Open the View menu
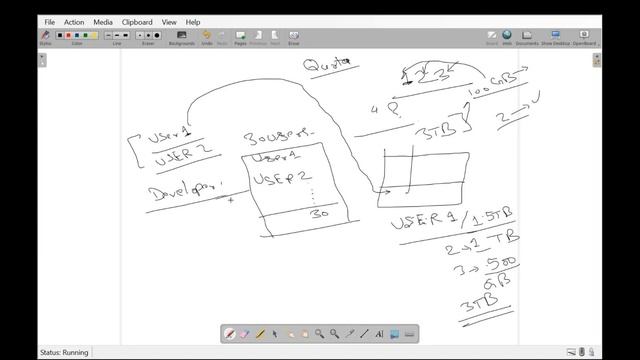 (x=169, y=22)
